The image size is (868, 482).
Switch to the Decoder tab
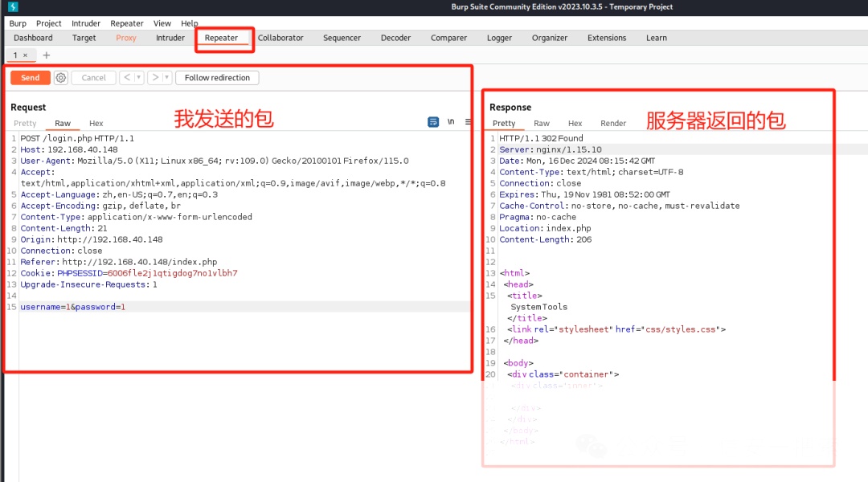395,38
